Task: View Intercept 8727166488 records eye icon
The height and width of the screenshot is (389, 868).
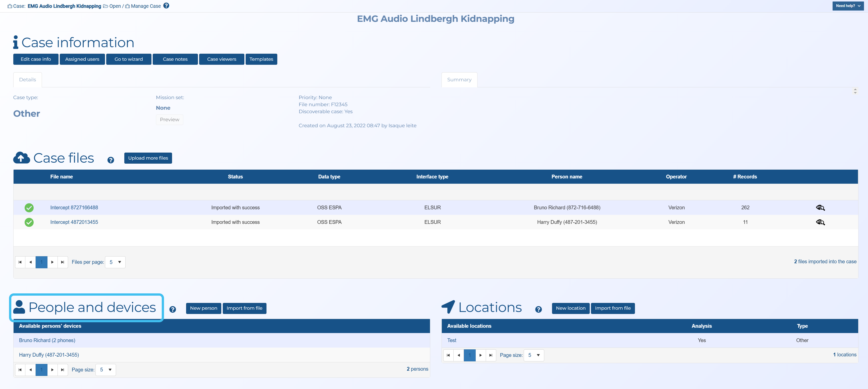Action: [820, 208]
